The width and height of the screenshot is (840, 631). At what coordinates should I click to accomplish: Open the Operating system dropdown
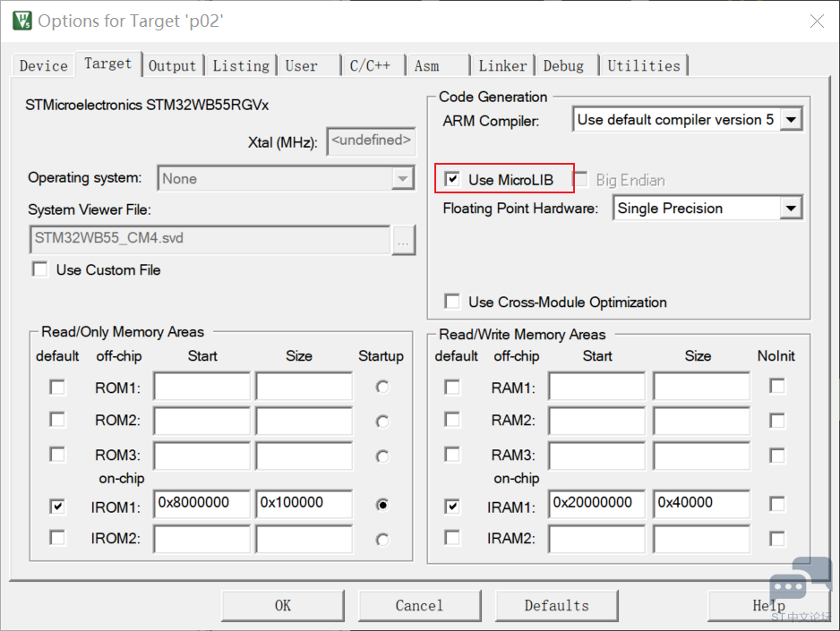click(286, 178)
